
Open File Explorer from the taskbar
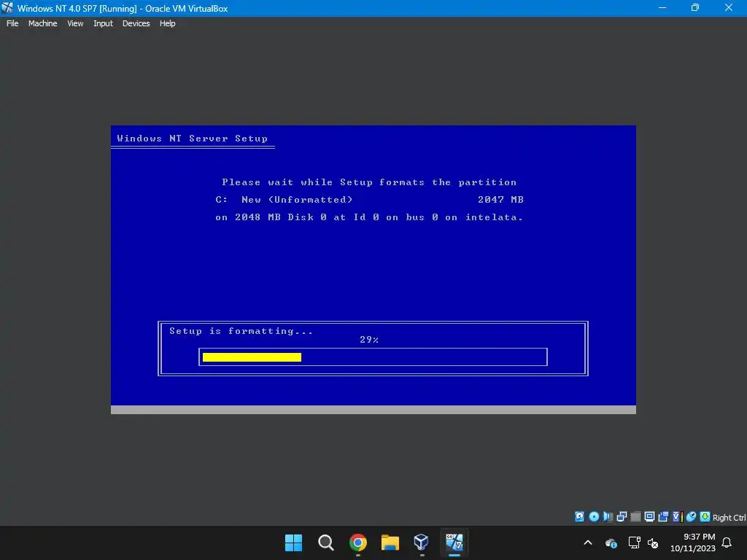click(390, 542)
